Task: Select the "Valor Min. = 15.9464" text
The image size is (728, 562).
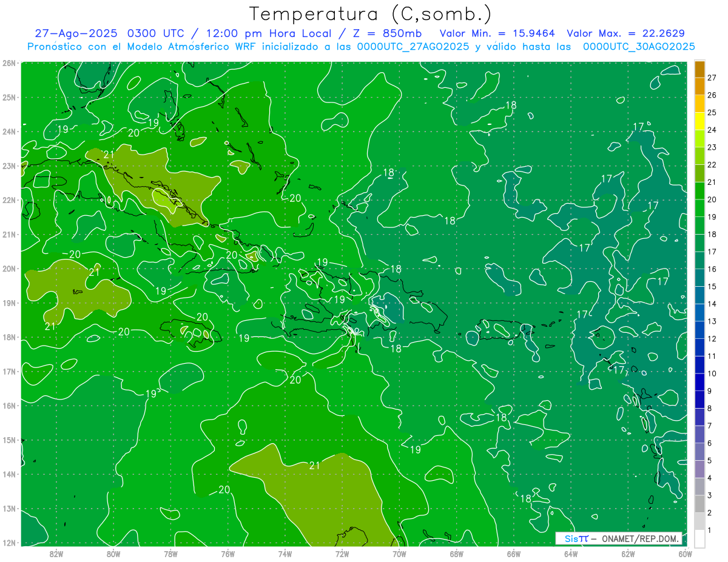Action: pyautogui.click(x=497, y=33)
